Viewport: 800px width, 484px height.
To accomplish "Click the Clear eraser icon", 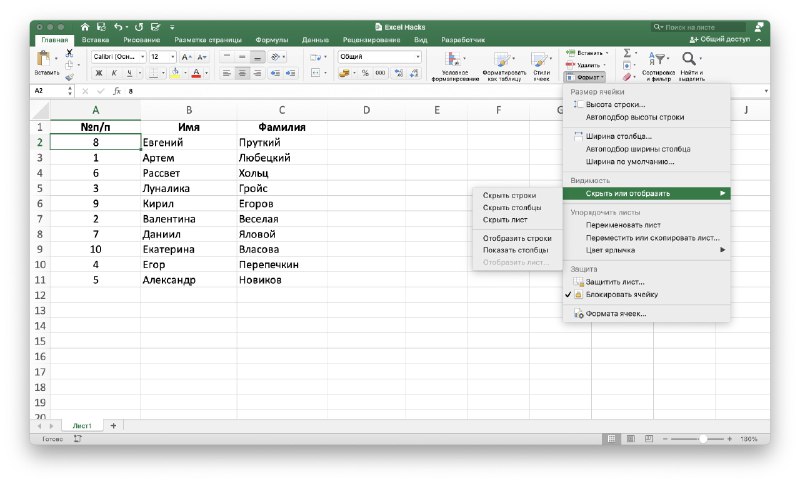I will 627,77.
